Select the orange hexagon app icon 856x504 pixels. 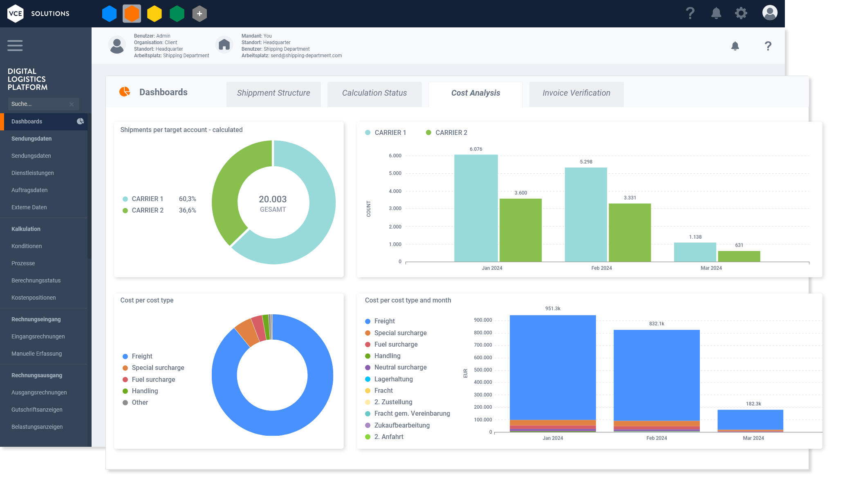132,13
